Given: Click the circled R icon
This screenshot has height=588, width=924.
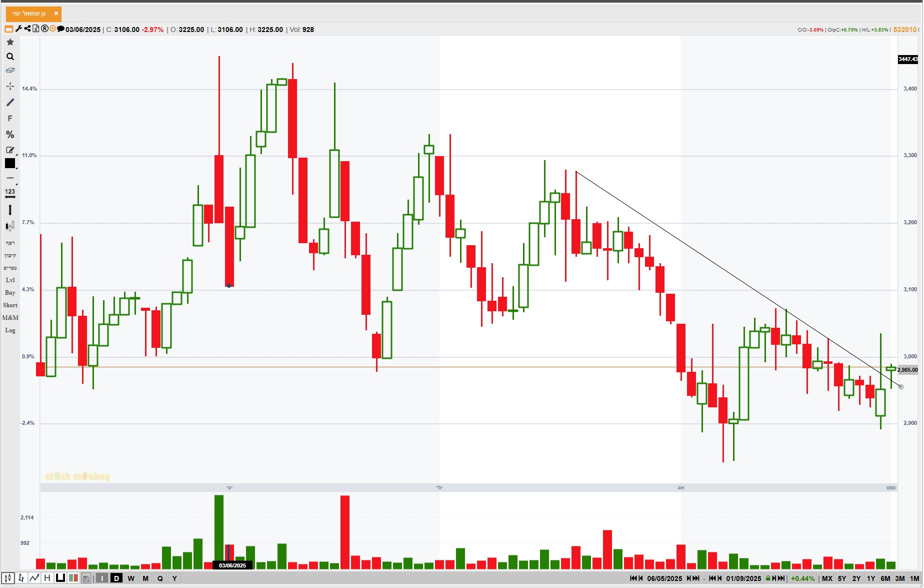Looking at the screenshot, I should [44, 29].
